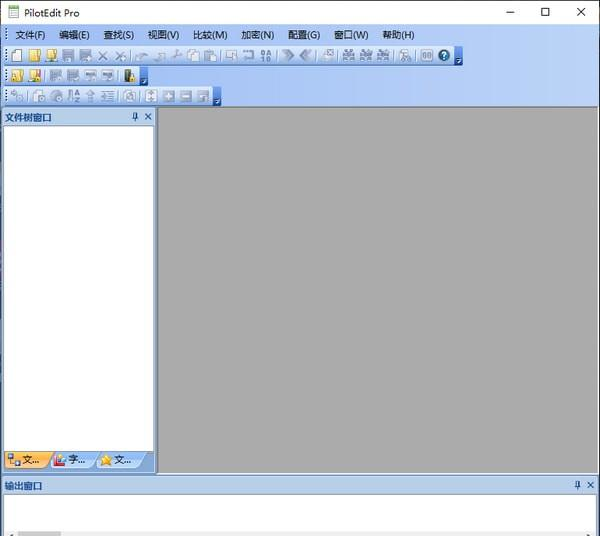600x536 pixels.
Task: Click the indented-lines icon in third toolbar
Action: click(108, 96)
